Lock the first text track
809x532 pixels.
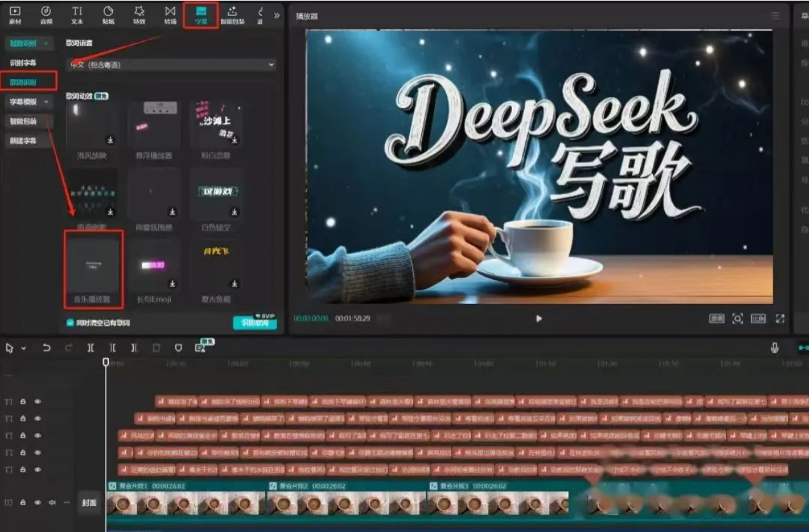[23, 401]
